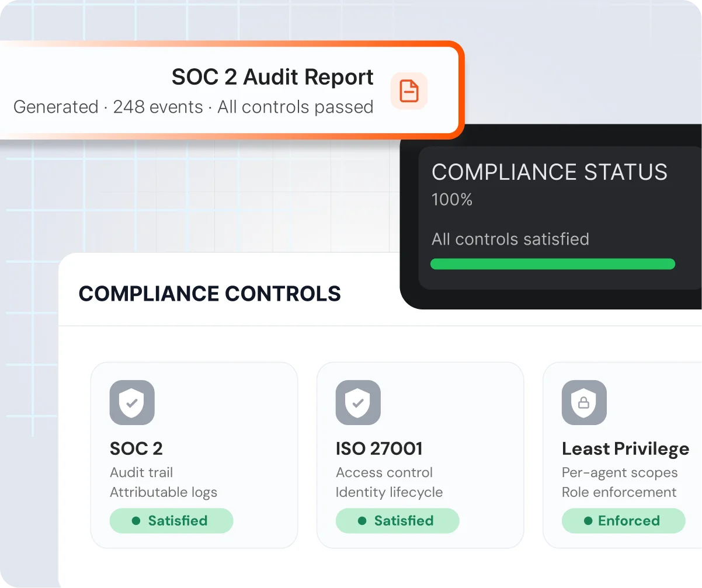The height and width of the screenshot is (588, 702).
Task: Select the green compliance progress bar
Action: point(552,264)
